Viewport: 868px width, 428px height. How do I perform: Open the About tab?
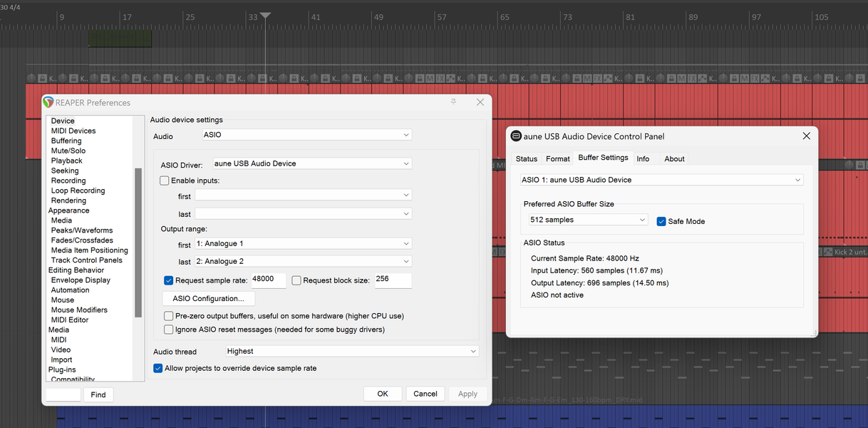[x=674, y=159]
